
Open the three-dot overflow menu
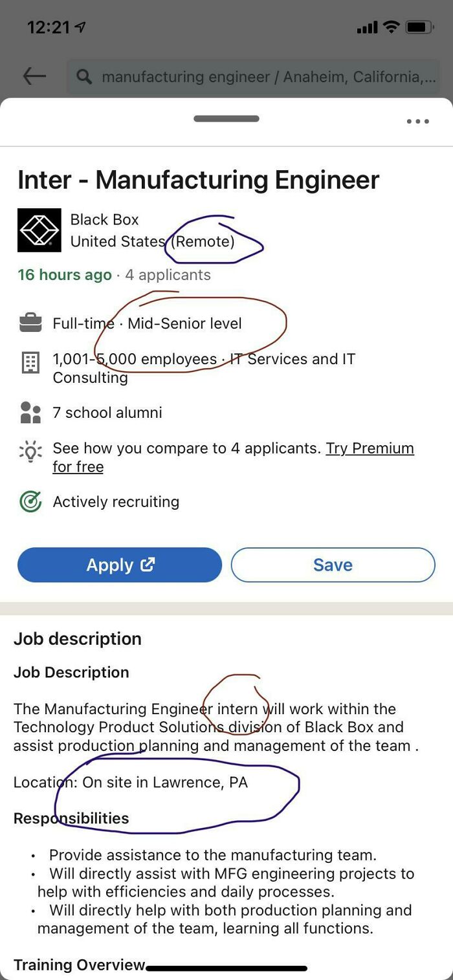tap(418, 122)
